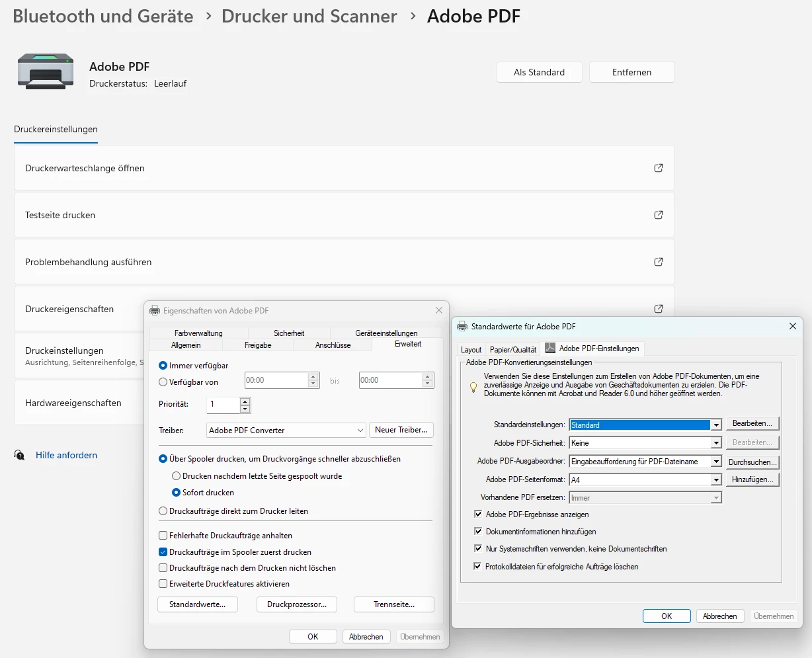
Task: Click printer icon in Standardwerte title bar
Action: click(x=462, y=326)
